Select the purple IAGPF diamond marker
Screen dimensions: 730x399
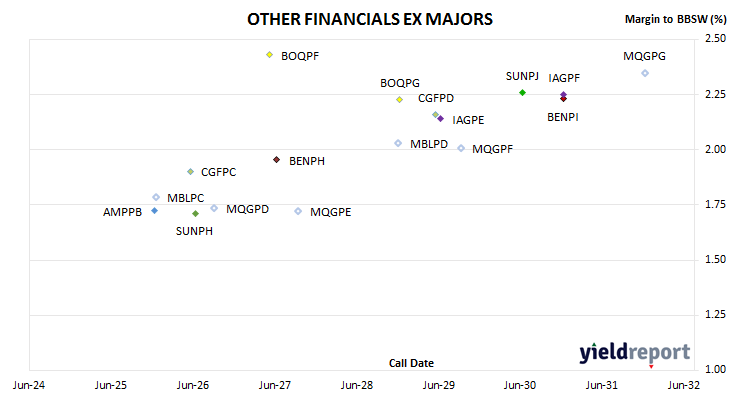(563, 95)
